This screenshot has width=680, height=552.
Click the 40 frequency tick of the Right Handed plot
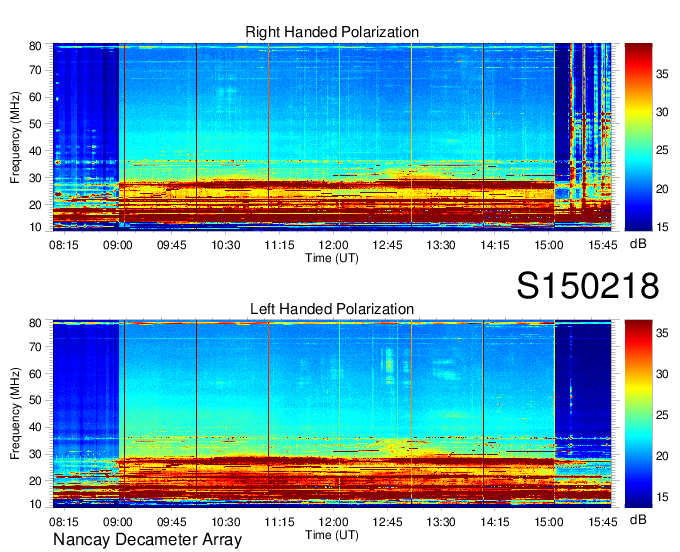coord(35,151)
